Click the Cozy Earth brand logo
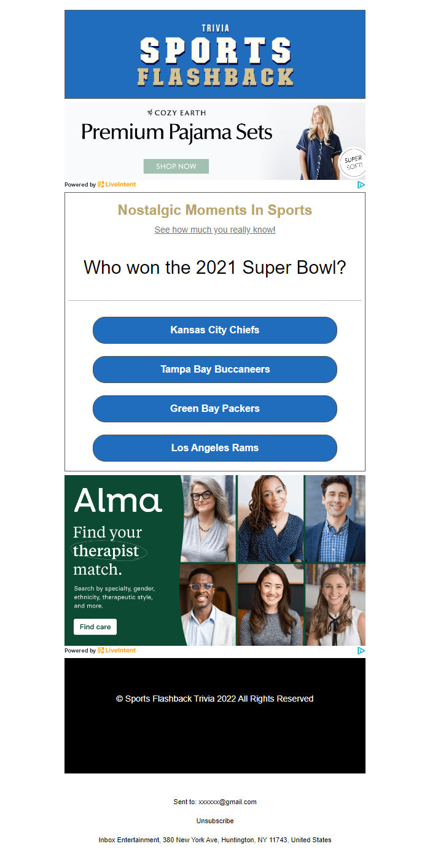 [177, 113]
